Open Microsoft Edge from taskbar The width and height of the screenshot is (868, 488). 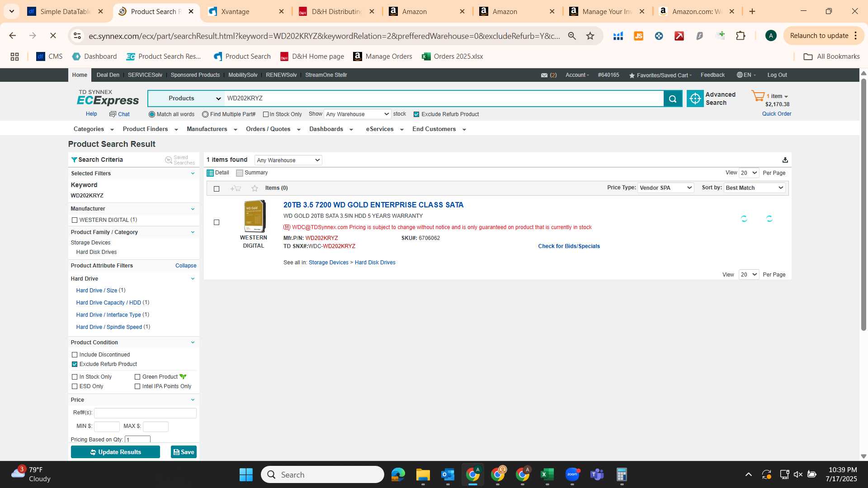398,475
